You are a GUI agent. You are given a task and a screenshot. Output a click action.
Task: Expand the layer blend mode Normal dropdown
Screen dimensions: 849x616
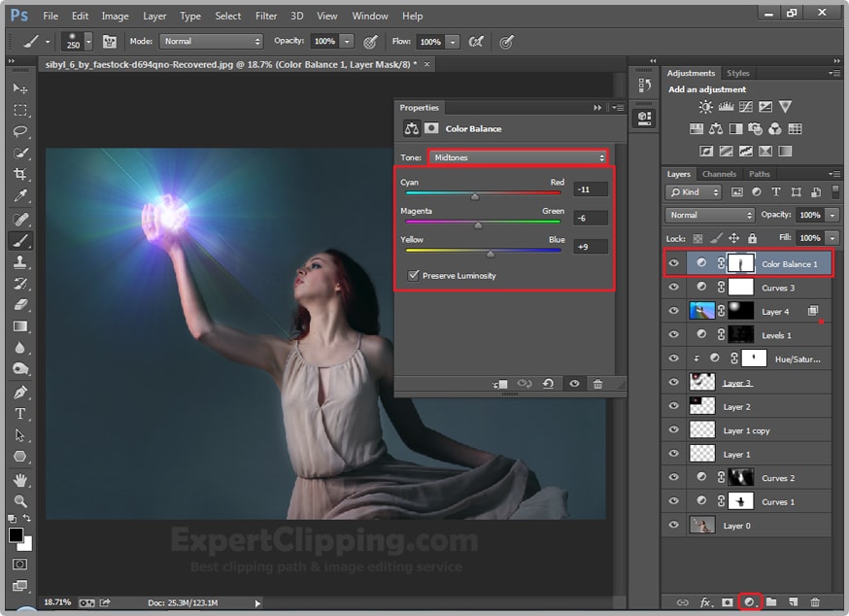[x=710, y=215]
